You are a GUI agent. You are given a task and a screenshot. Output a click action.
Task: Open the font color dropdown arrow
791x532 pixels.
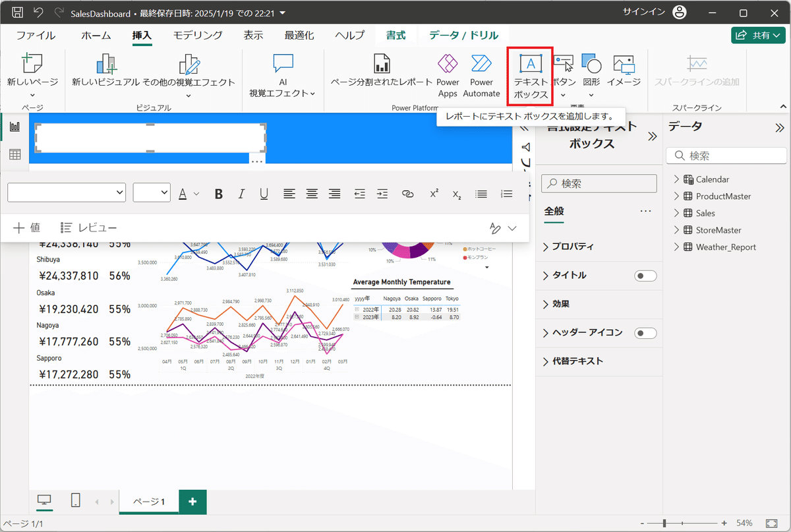click(196, 194)
